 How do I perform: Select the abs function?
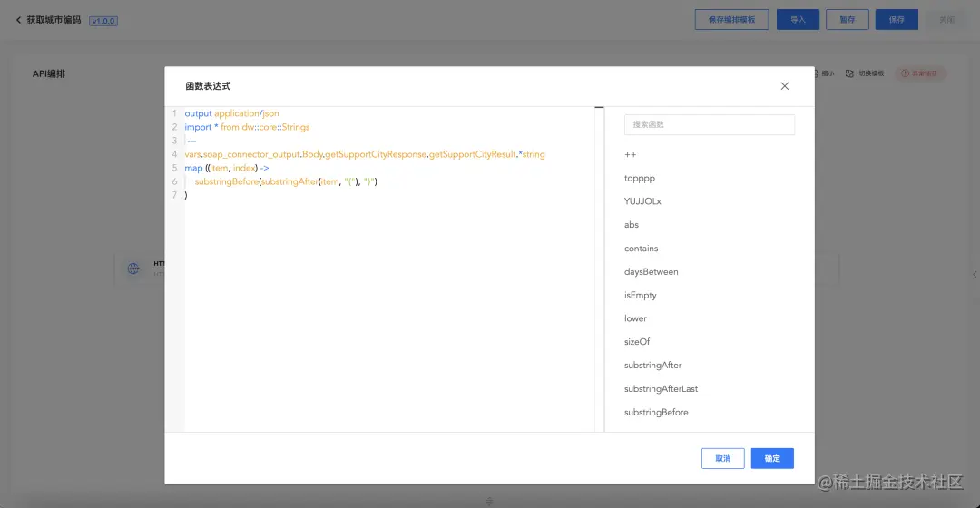632,225
